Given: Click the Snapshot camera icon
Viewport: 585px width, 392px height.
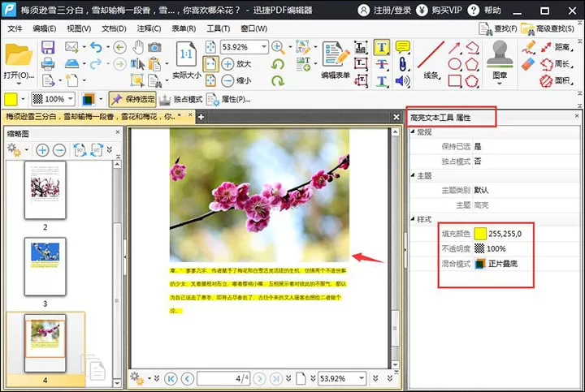Looking at the screenshot, I should click(x=154, y=47).
